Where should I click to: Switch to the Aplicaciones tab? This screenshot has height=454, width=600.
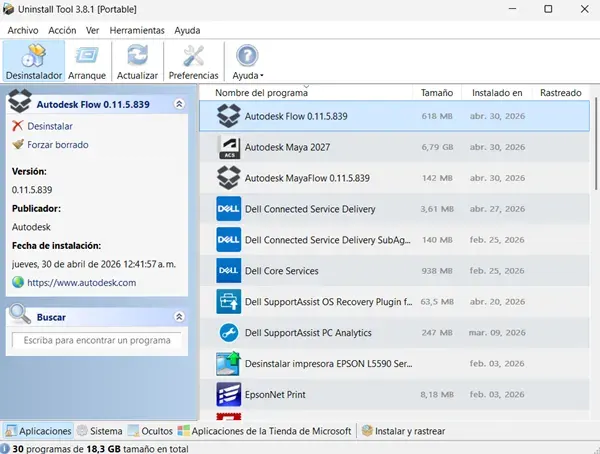[x=38, y=431]
